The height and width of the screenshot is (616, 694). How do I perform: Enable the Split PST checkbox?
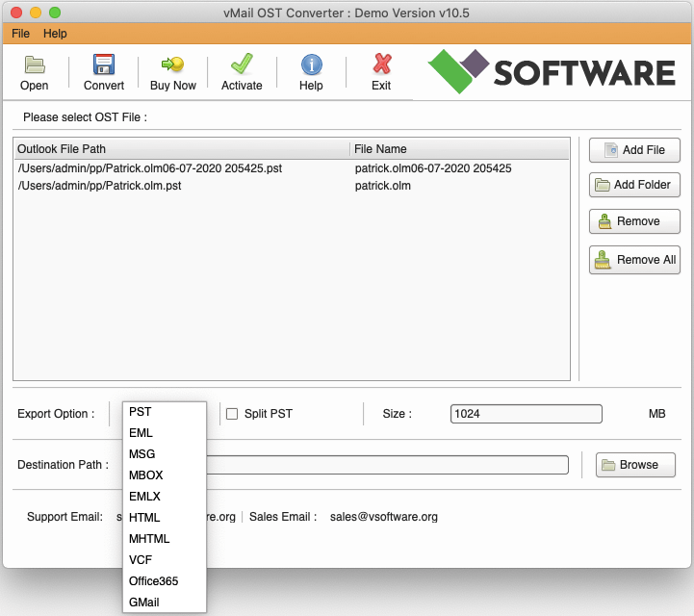pyautogui.click(x=232, y=414)
